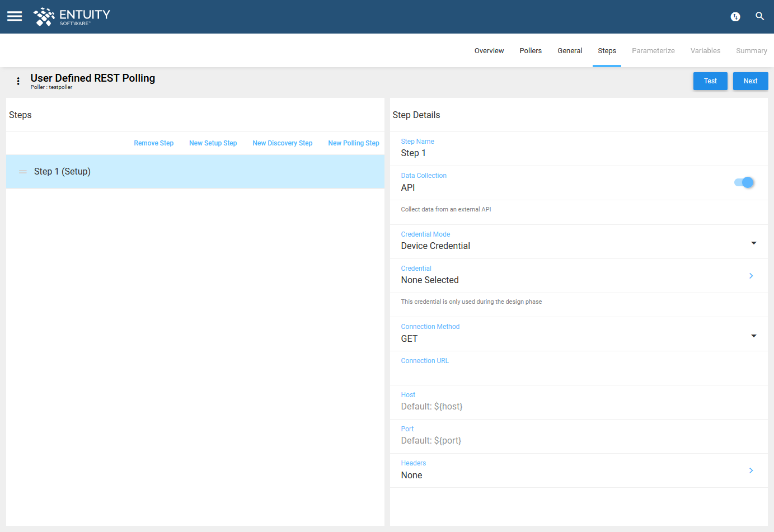
Task: Click the GET connection method value
Action: point(409,339)
